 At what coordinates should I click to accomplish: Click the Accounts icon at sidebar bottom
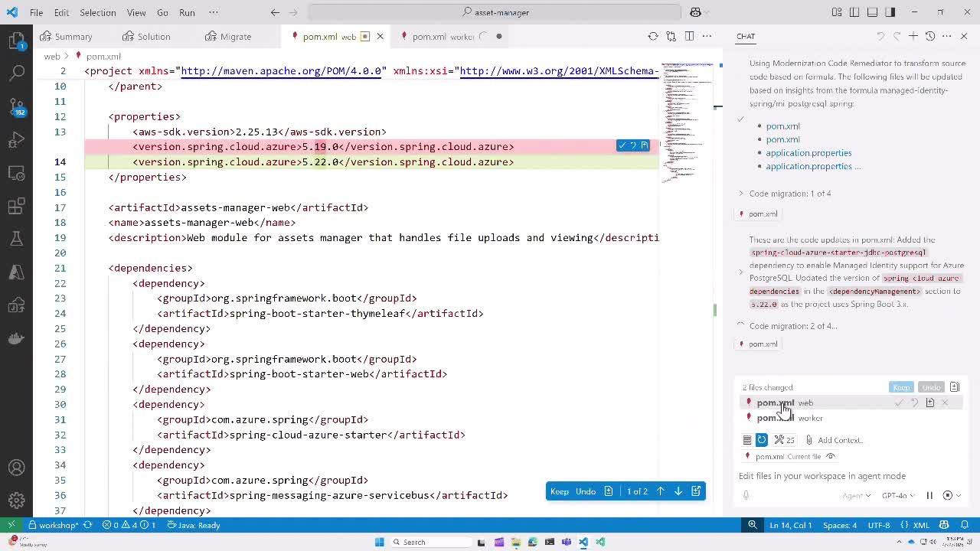tap(17, 467)
